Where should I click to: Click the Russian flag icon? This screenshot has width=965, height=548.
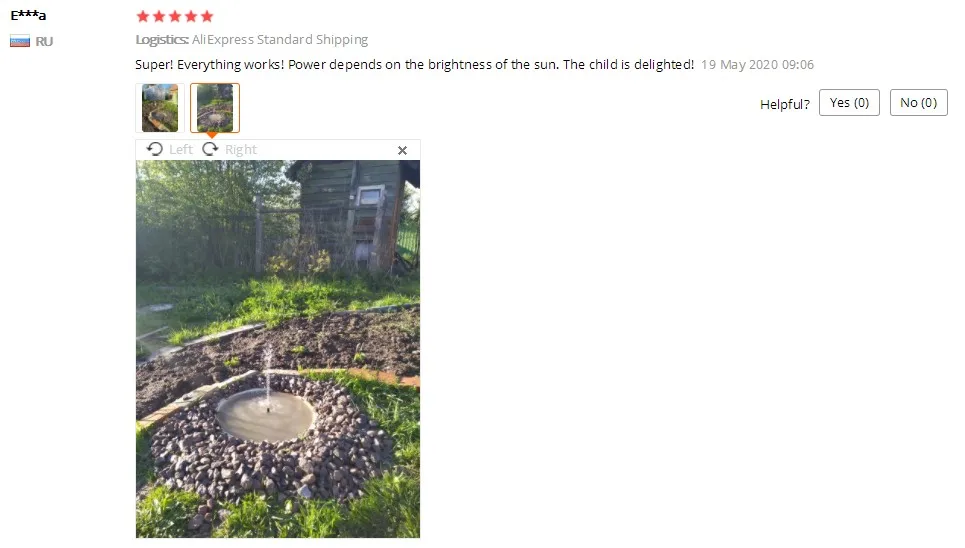click(x=20, y=42)
